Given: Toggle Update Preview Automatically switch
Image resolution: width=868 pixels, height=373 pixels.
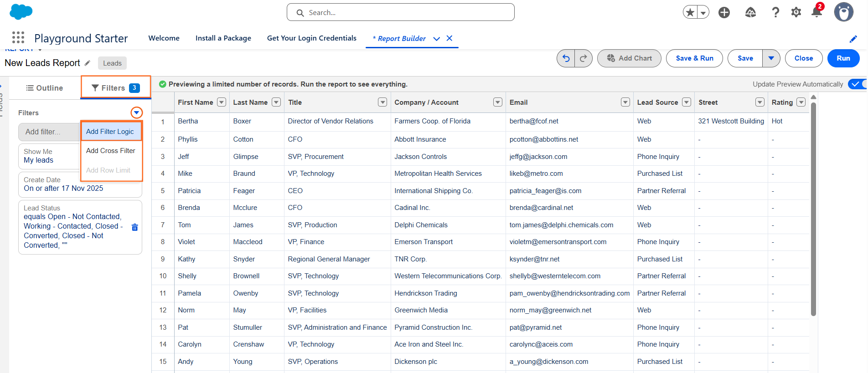Looking at the screenshot, I should point(857,84).
